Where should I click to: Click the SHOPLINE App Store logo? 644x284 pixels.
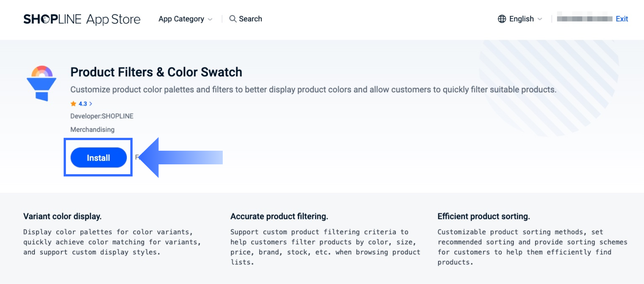(x=82, y=19)
